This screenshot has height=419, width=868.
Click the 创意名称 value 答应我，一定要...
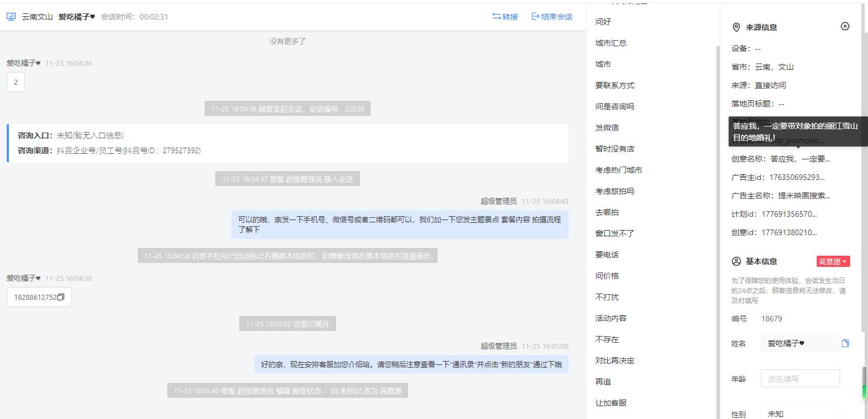(x=800, y=159)
